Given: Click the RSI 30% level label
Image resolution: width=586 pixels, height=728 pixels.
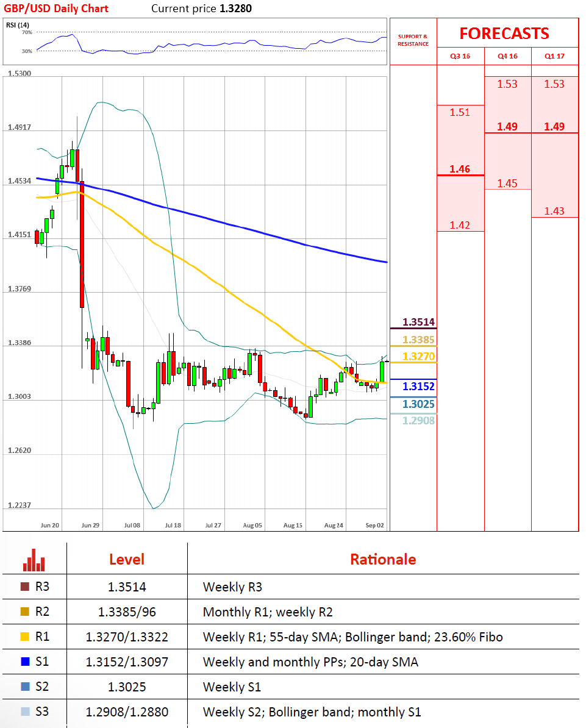Looking at the screenshot, I should (27, 51).
